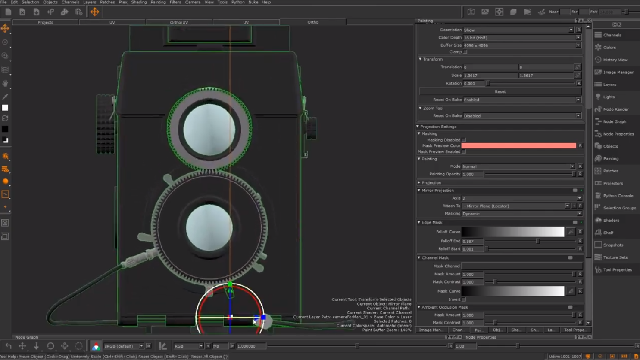Open the Node Properties palette

tap(618, 134)
